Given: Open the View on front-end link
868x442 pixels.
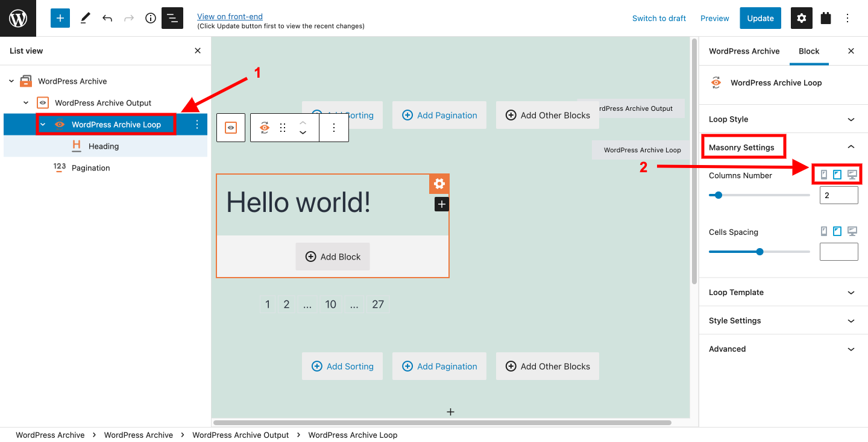Looking at the screenshot, I should pyautogui.click(x=230, y=16).
